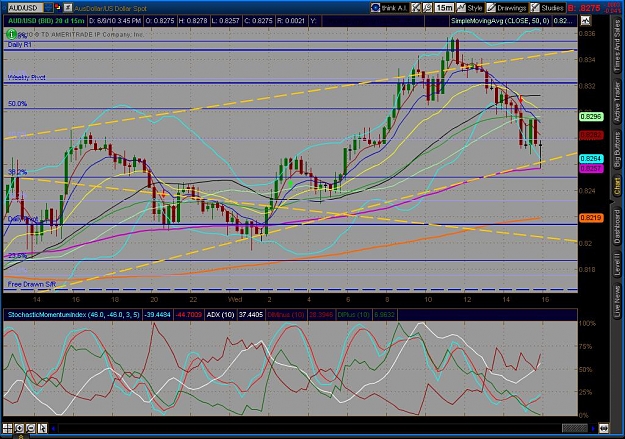625x439 pixels.
Task: Click the fit-width icon at bottom right
Action: [603, 429]
